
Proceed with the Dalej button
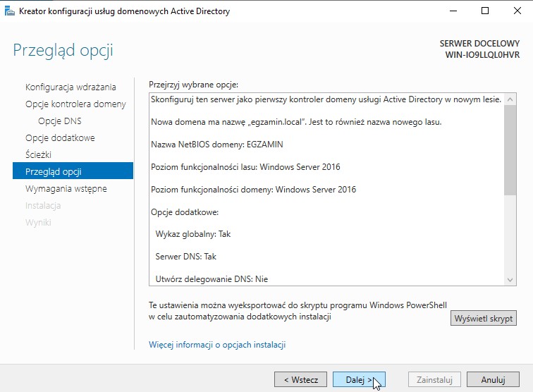point(358,379)
